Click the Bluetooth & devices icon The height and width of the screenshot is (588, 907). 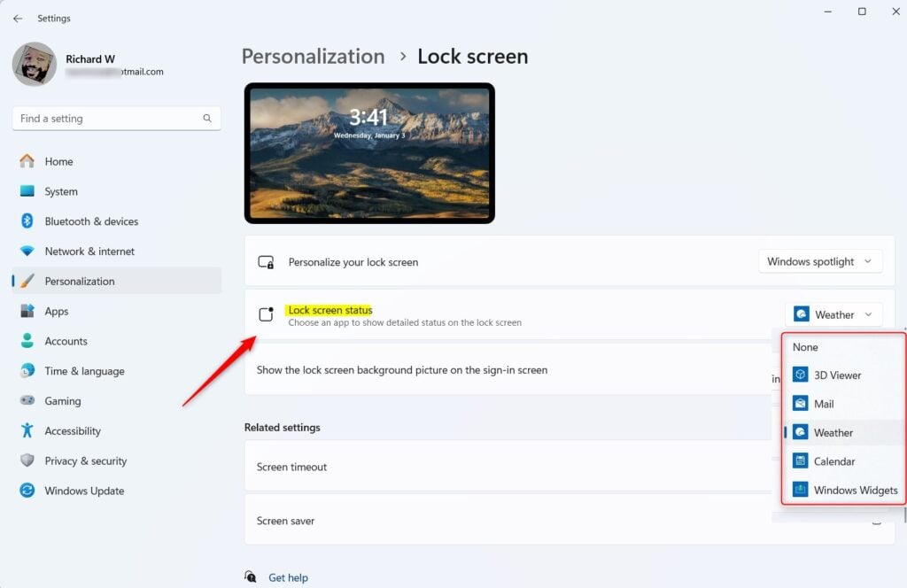tap(27, 220)
